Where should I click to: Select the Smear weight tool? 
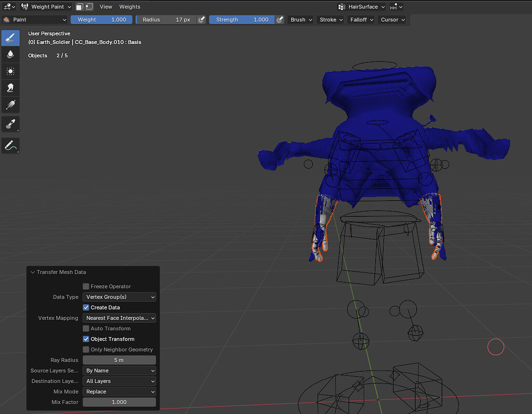(x=10, y=88)
